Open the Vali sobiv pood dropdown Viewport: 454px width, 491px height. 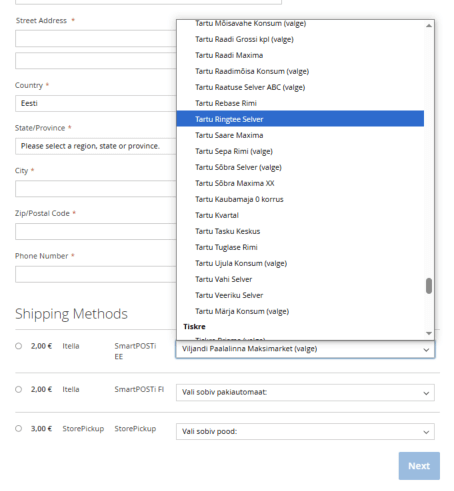pyautogui.click(x=305, y=432)
